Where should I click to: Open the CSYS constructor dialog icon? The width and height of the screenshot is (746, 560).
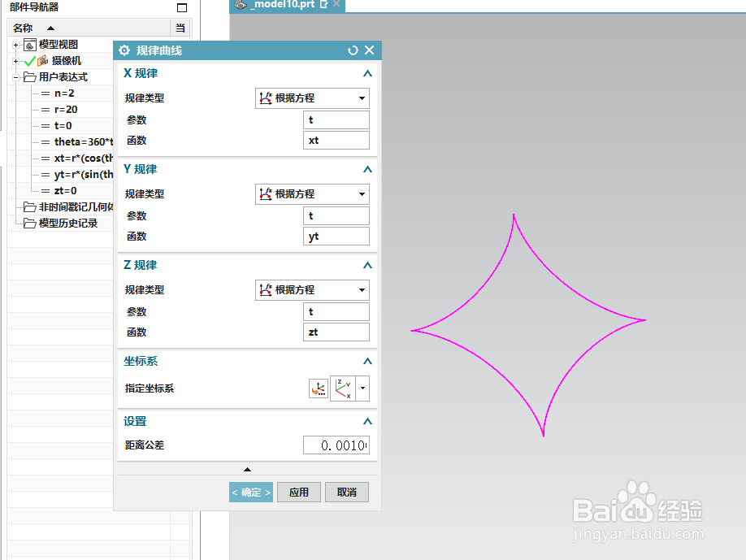[319, 389]
